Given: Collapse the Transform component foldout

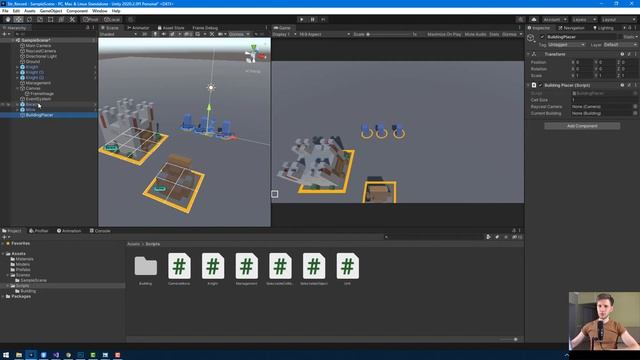Looking at the screenshot, I should [x=528, y=54].
